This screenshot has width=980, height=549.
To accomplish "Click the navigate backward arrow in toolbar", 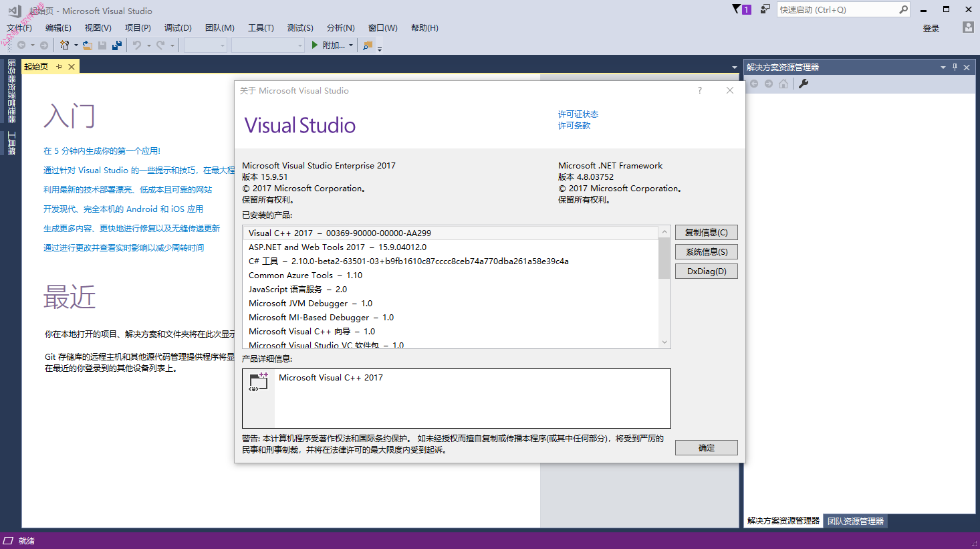I will click(x=21, y=45).
